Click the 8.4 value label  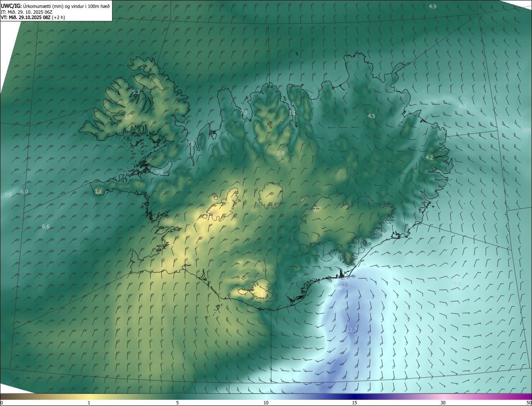[x=527, y=130]
